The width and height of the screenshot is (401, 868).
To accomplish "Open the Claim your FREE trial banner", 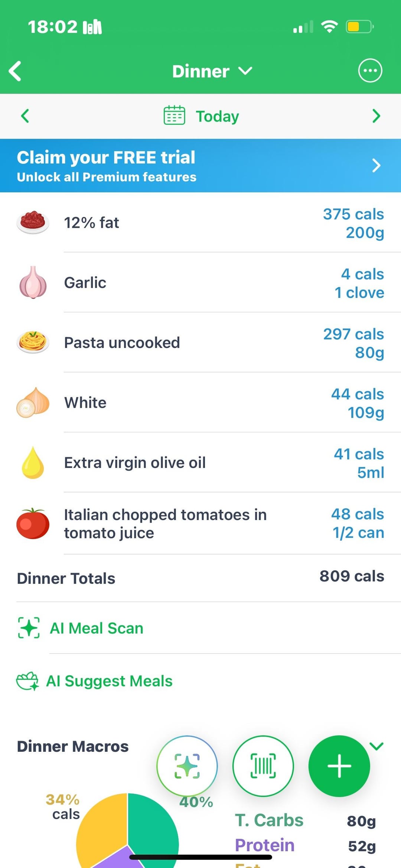I will click(200, 166).
